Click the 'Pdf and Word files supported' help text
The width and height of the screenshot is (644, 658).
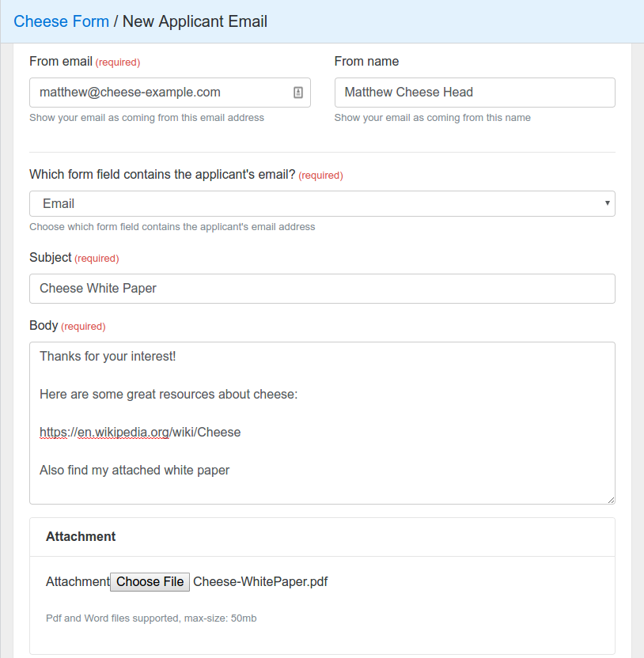coord(150,618)
